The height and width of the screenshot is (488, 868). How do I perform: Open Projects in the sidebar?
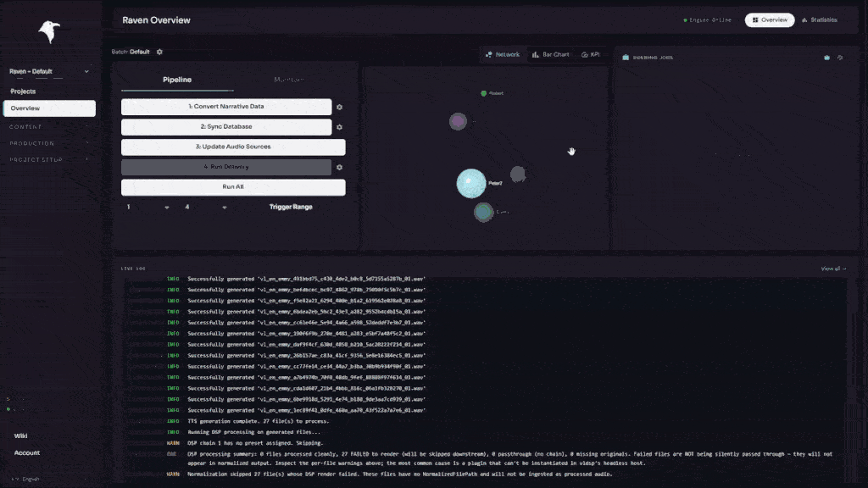[x=23, y=91]
